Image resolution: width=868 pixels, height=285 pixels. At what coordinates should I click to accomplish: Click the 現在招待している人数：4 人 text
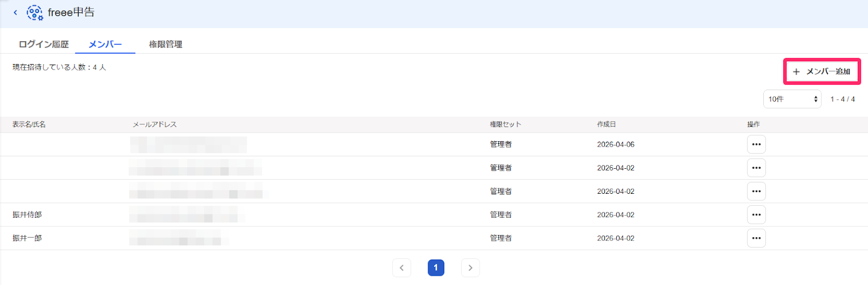(x=59, y=67)
